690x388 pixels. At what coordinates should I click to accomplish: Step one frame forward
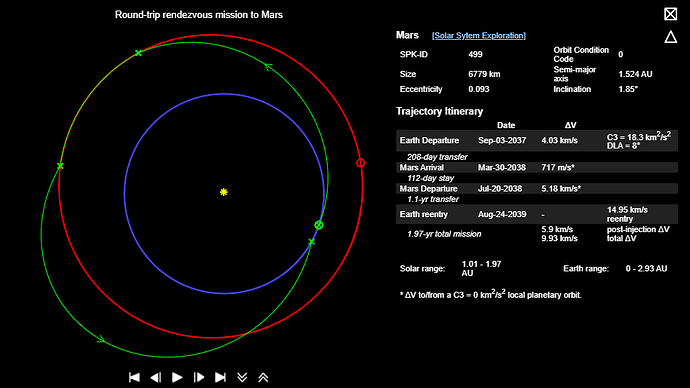[199, 377]
